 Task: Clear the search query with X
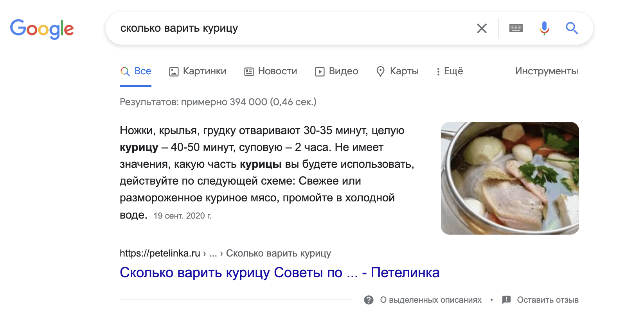click(x=482, y=28)
